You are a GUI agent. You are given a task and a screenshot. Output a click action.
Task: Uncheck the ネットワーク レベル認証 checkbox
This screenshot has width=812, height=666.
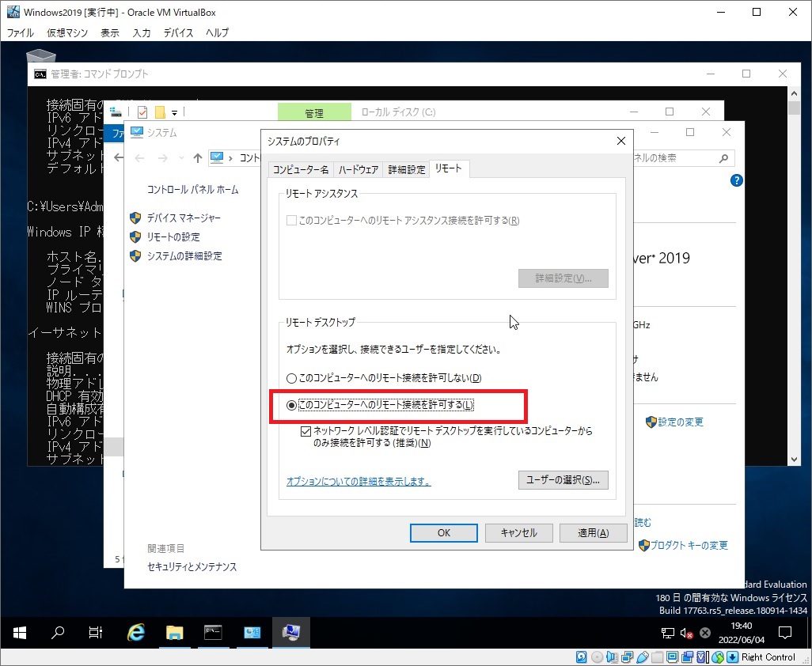tap(305, 431)
